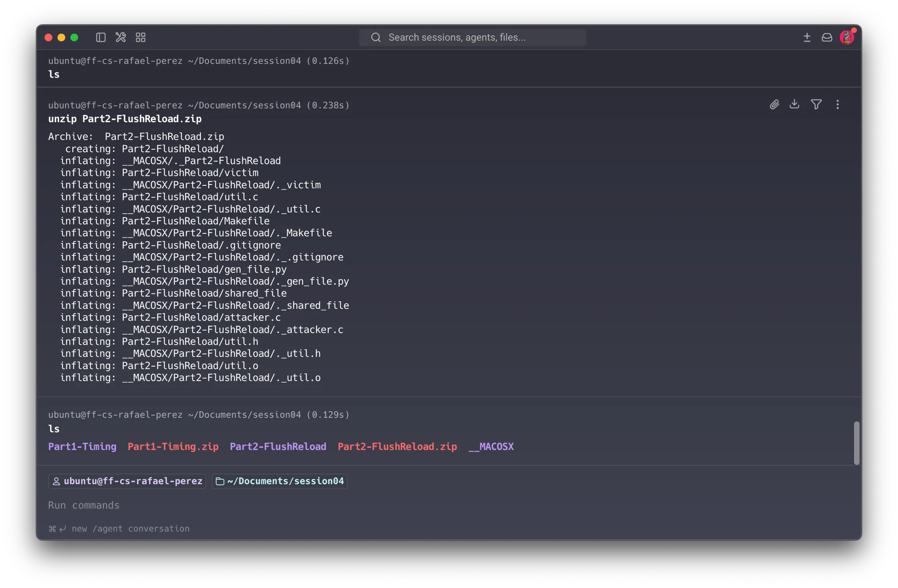Click the paperclip attach icon on unzip block
Image resolution: width=898 pixels, height=588 pixels.
click(774, 105)
